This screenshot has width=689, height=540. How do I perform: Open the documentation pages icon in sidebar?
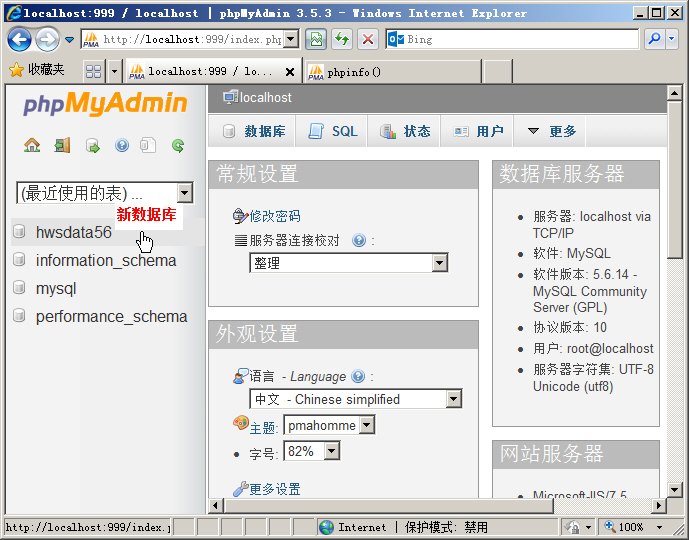[x=148, y=145]
